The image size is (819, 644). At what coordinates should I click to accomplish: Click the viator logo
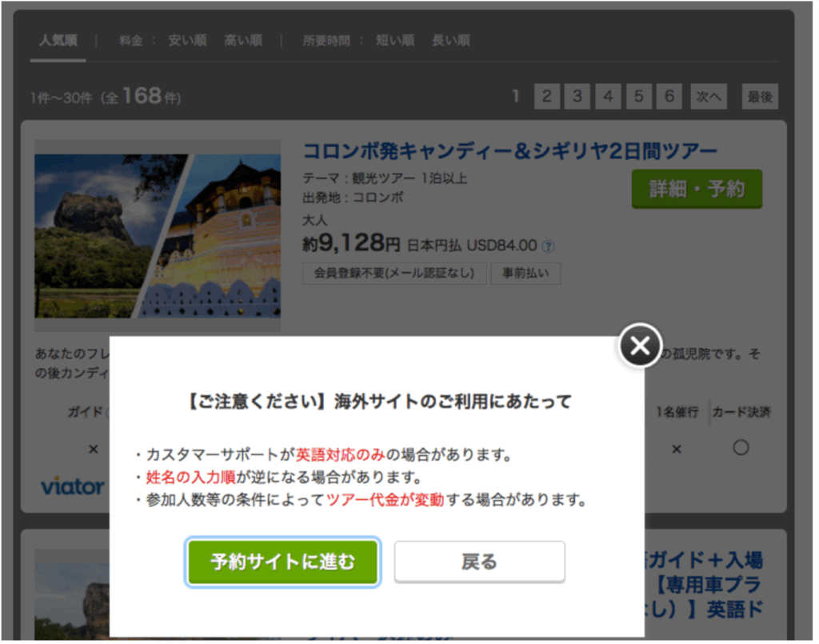point(73,486)
